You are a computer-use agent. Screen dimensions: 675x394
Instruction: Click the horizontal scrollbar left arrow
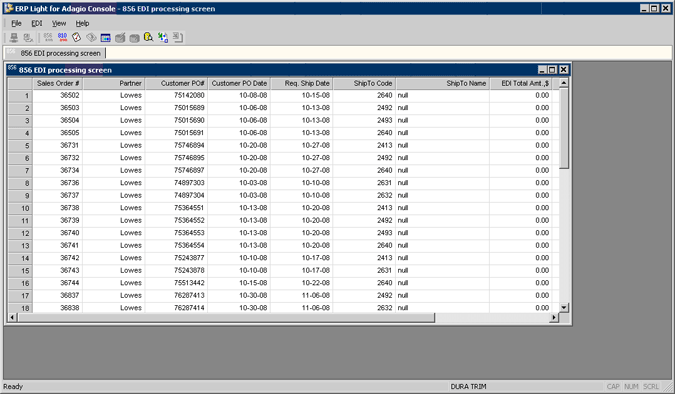[12, 317]
